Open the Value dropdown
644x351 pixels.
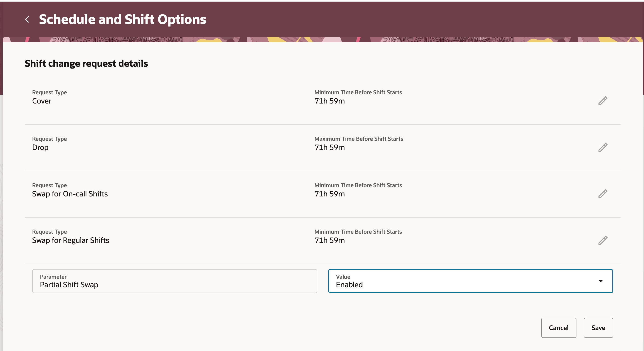point(470,281)
